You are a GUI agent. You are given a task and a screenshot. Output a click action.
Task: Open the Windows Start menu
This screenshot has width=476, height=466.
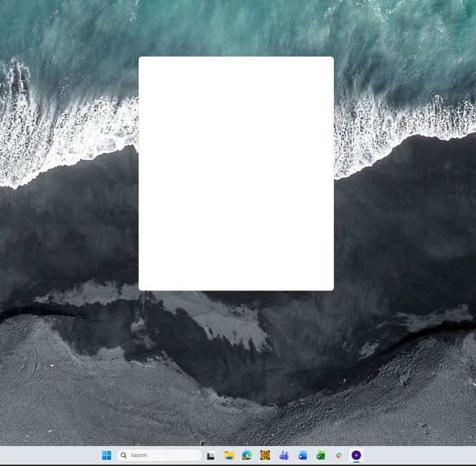(106, 455)
